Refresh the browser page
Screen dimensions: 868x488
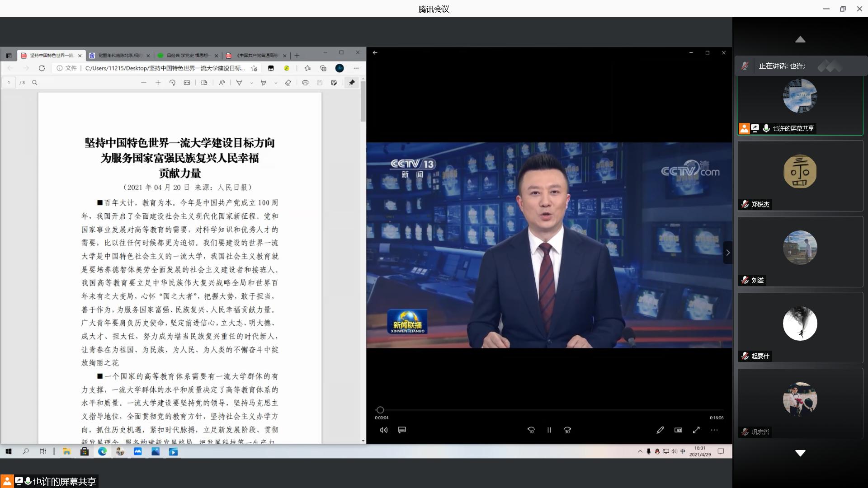[42, 68]
